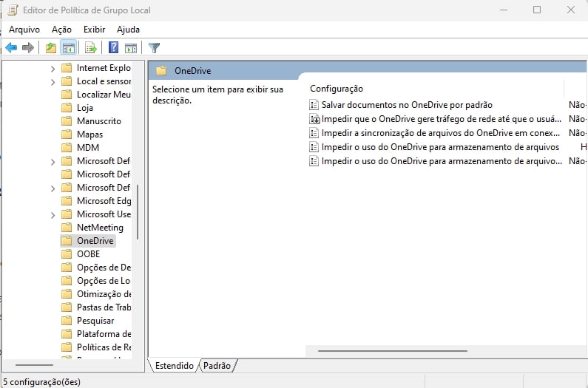Click the Export list toolbar icon
Screen dimensions: 588x388
coord(91,47)
